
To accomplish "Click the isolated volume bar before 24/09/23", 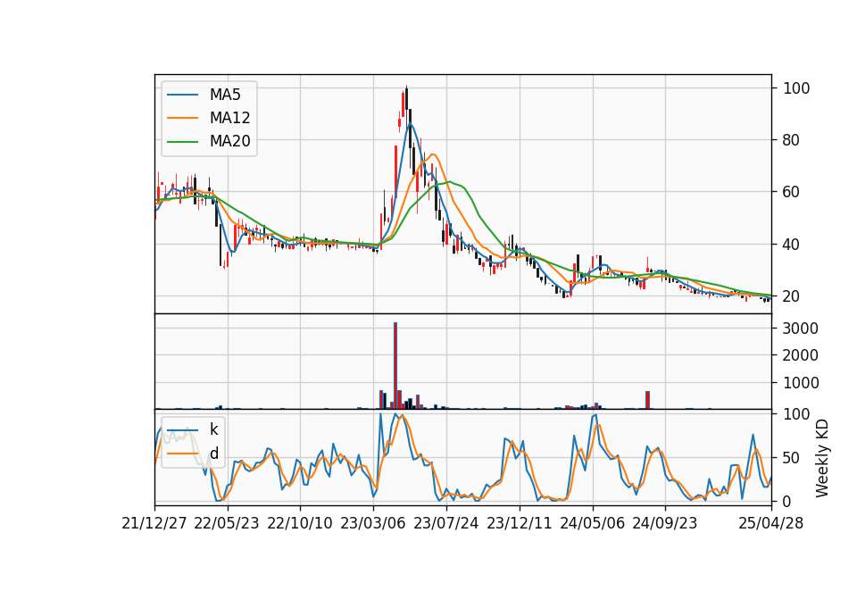I will click(648, 400).
